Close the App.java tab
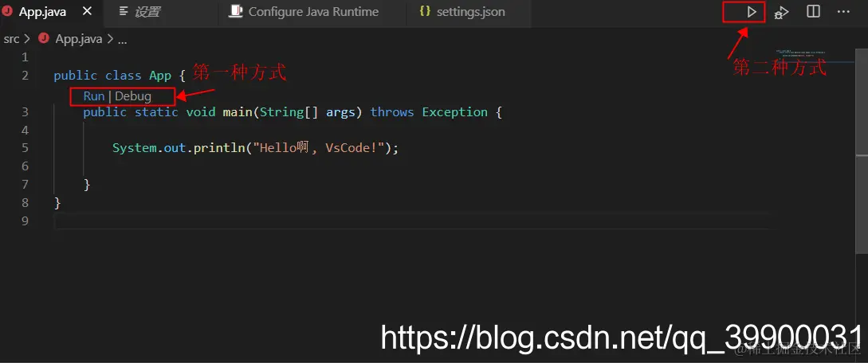The height and width of the screenshot is (363, 868). coord(88,12)
